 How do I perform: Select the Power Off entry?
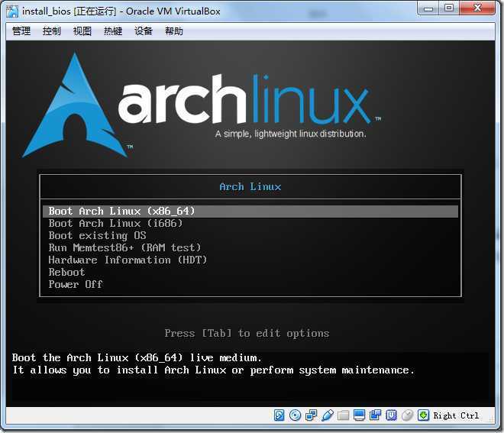point(250,285)
